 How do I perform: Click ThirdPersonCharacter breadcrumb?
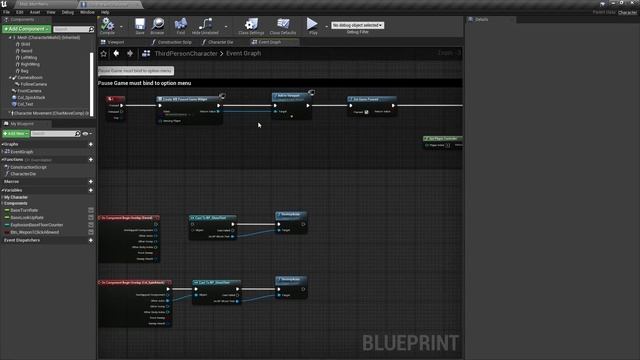(186, 53)
